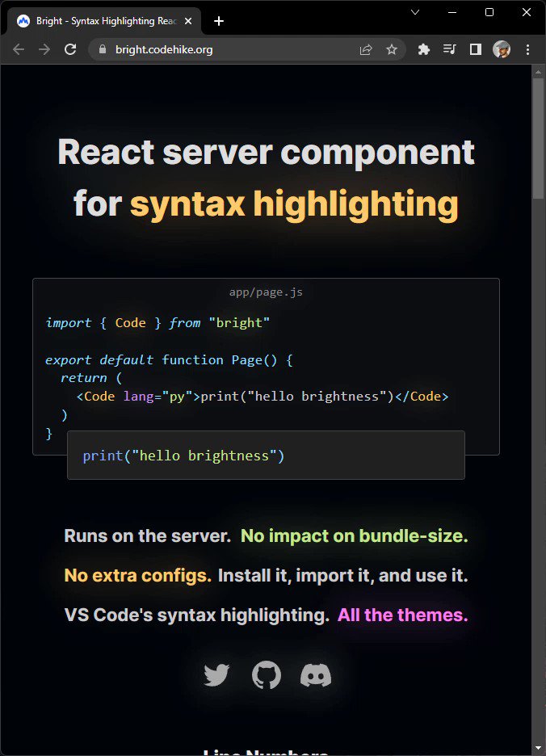This screenshot has height=756, width=546.
Task: Click 'Runs on the server.' text
Action: 148,536
